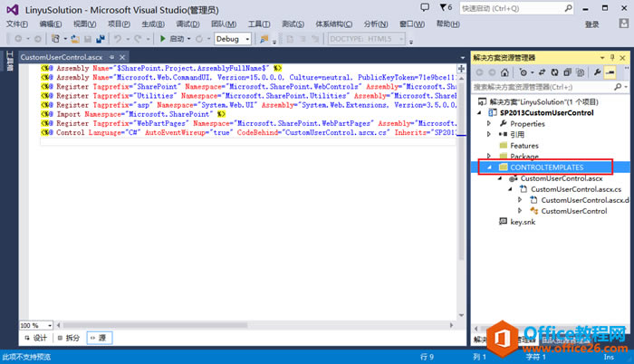Click the 登录 sign-in link
The image size is (634, 364).
[591, 24]
